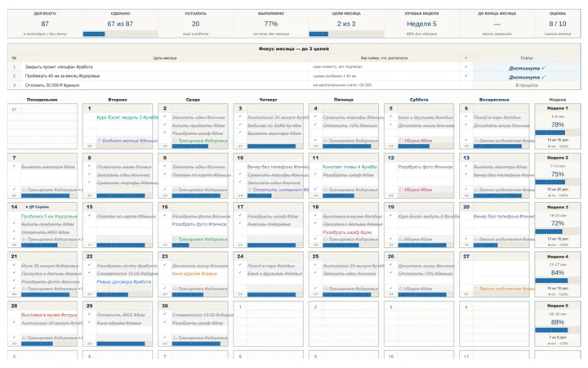The image size is (588, 368).
Task: Click the recurring icon before «Тренировка» on day 16
Action: click(x=175, y=239)
